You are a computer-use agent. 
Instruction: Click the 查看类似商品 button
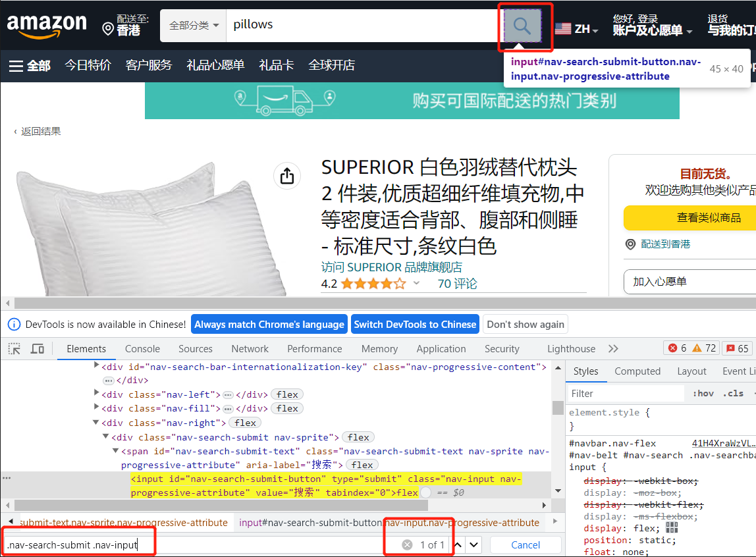690,218
